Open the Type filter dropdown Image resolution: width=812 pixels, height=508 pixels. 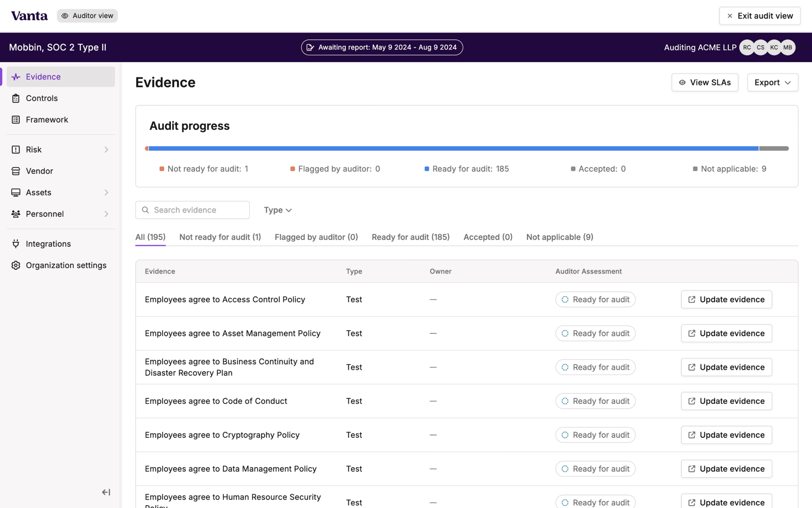[x=278, y=210]
